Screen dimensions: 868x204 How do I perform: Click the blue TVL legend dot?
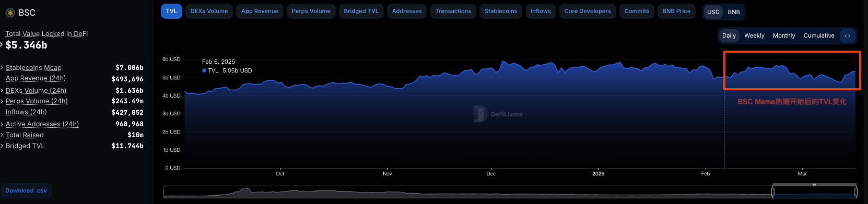[204, 70]
